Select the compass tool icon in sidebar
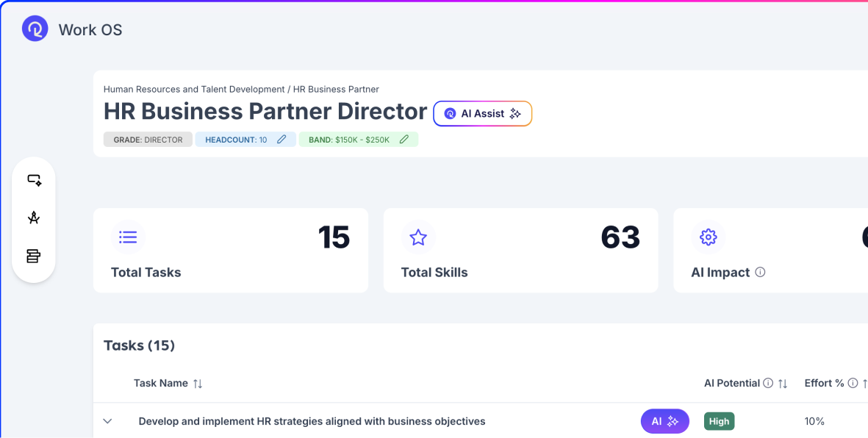Image resolution: width=868 pixels, height=438 pixels. pos(34,218)
